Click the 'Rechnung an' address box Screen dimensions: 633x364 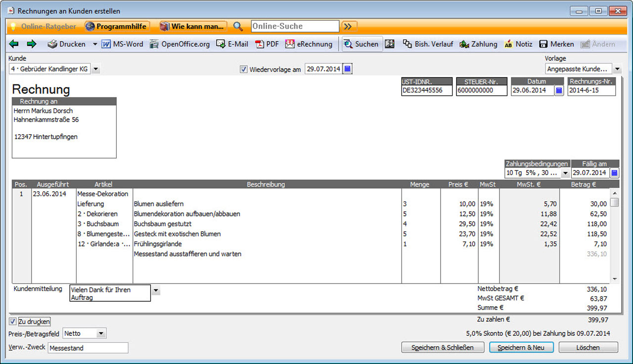pos(64,131)
